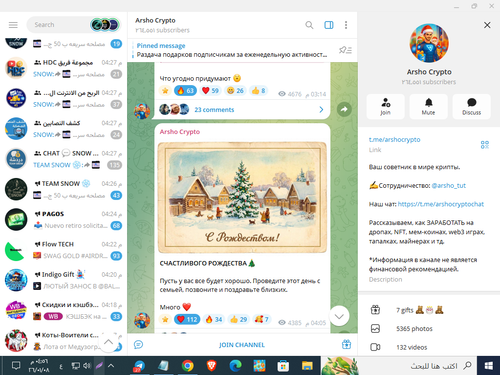Click Arsho Crypto sender name on post
500x375 pixels.
point(180,132)
